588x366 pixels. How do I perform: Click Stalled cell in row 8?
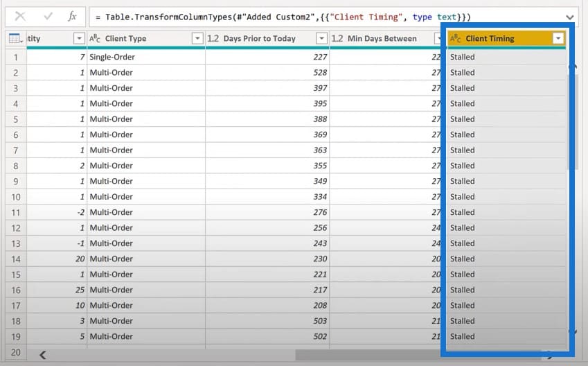(506, 166)
